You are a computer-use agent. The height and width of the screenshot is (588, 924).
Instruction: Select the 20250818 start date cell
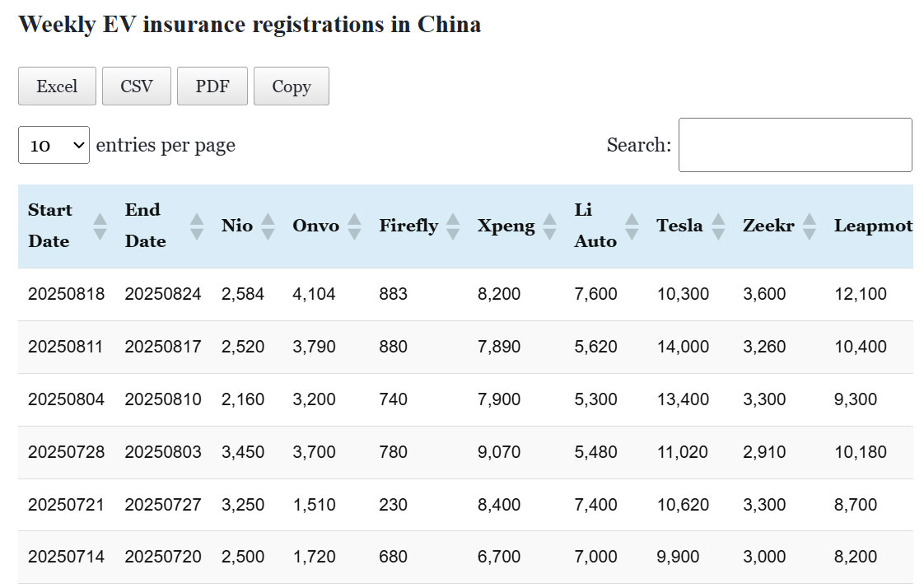click(66, 294)
